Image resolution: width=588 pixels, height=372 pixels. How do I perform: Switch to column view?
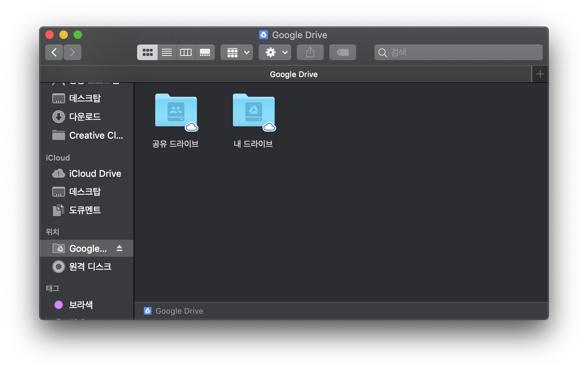(x=186, y=52)
